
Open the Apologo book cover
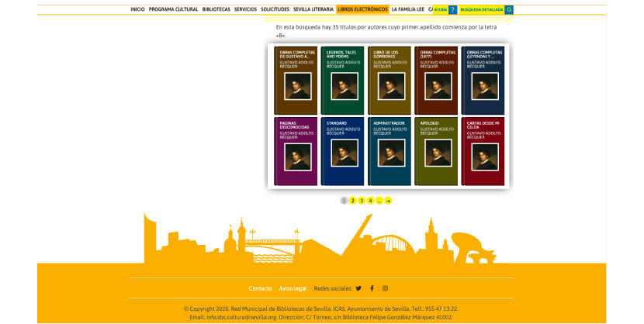pyautogui.click(x=436, y=151)
